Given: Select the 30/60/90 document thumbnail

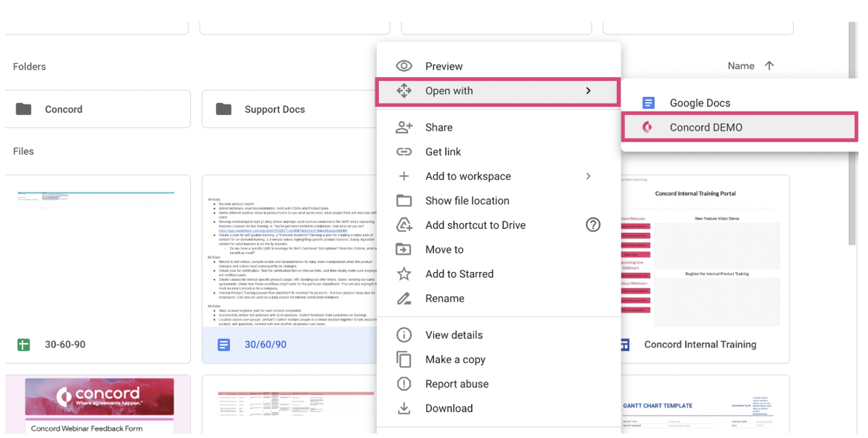Looking at the screenshot, I should (289, 251).
